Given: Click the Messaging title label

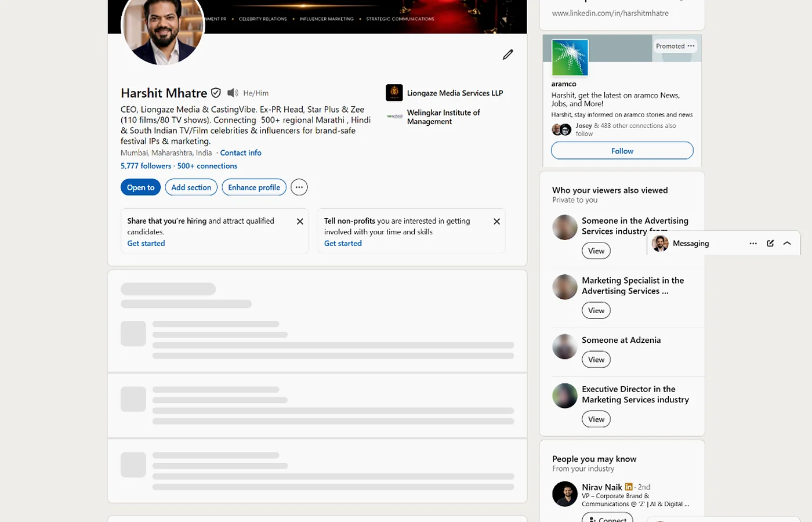Looking at the screenshot, I should pos(691,244).
